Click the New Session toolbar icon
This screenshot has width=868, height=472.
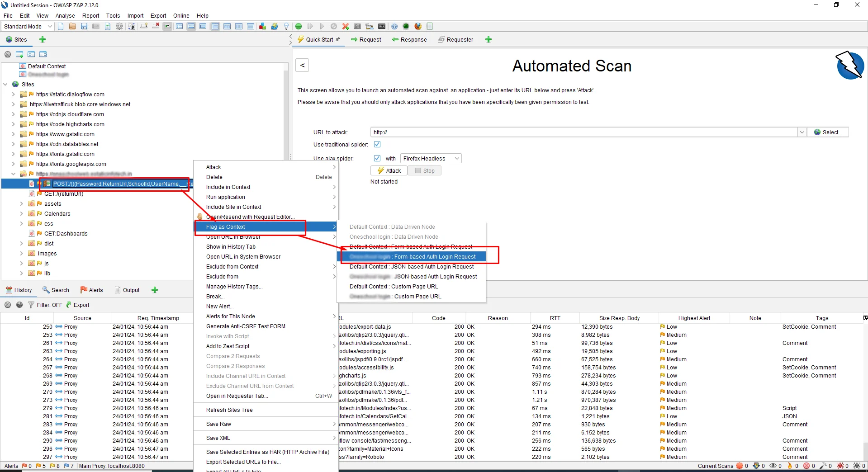tap(61, 26)
